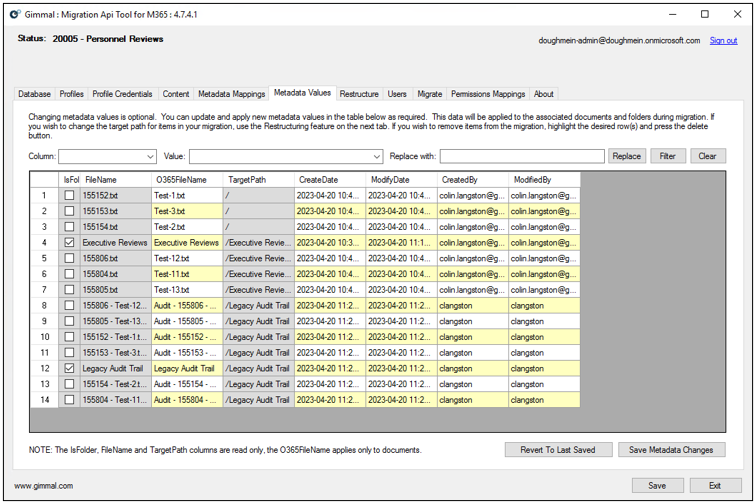Expand the Value combo box
The width and height of the screenshot is (756, 504).
click(x=377, y=156)
